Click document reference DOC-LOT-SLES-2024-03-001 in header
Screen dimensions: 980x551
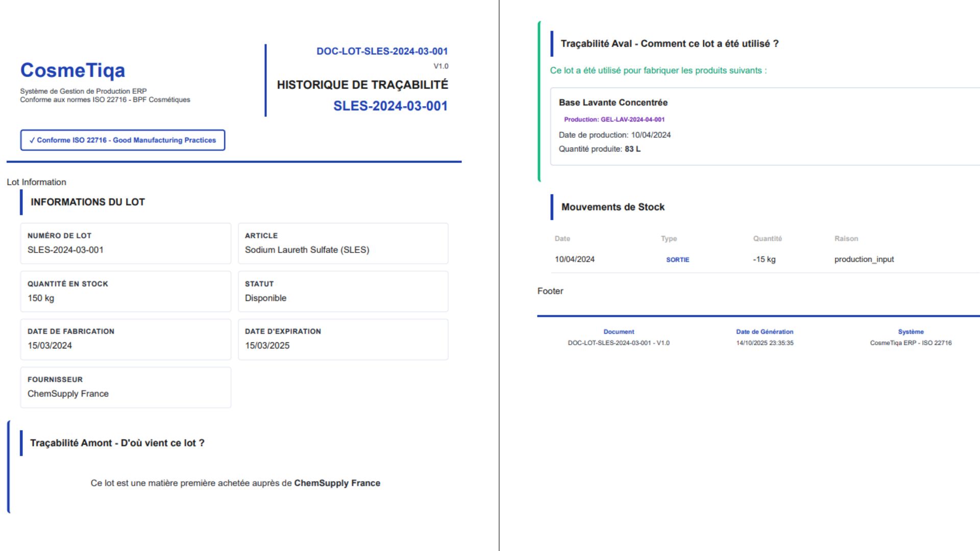pyautogui.click(x=382, y=52)
